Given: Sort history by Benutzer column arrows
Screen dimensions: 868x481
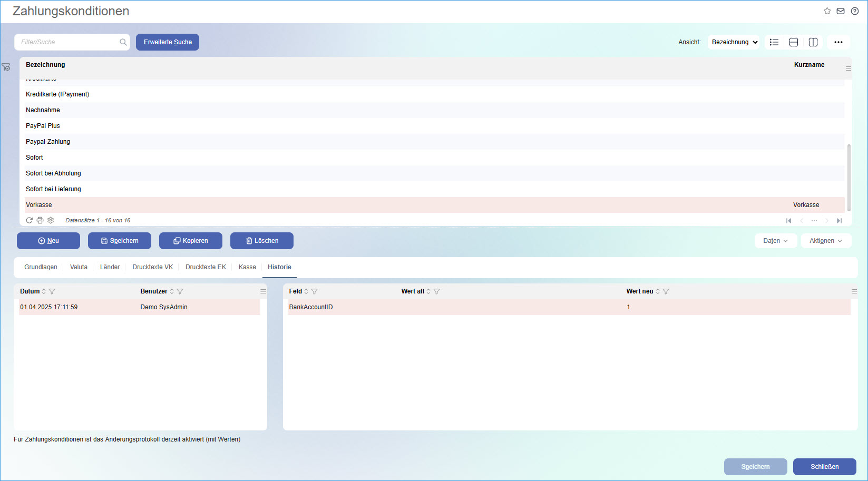Looking at the screenshot, I should 172,291.
